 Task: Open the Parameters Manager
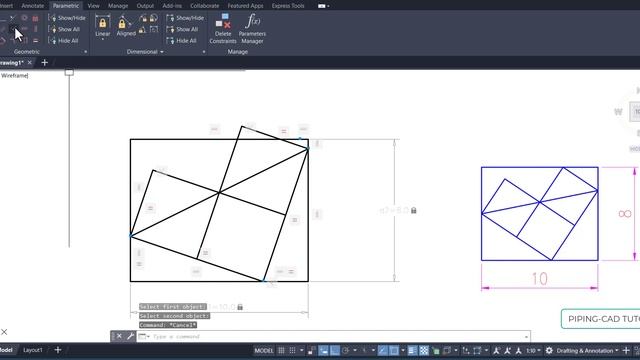252,28
